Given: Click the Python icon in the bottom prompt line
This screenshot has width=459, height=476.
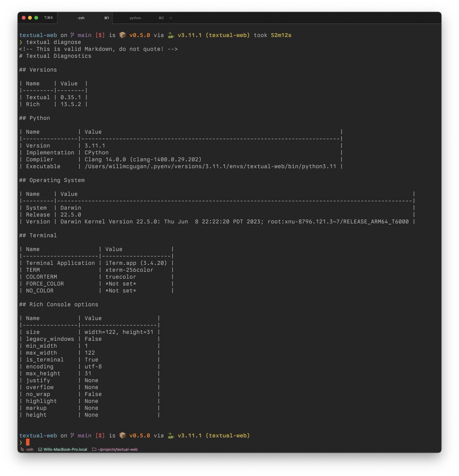Looking at the screenshot, I should tap(170, 435).
